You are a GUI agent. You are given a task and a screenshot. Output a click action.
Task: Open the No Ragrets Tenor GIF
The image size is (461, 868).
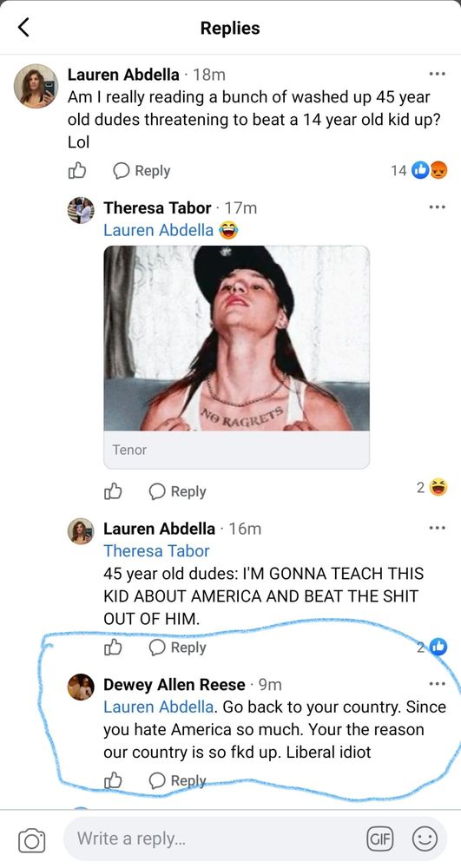[237, 357]
